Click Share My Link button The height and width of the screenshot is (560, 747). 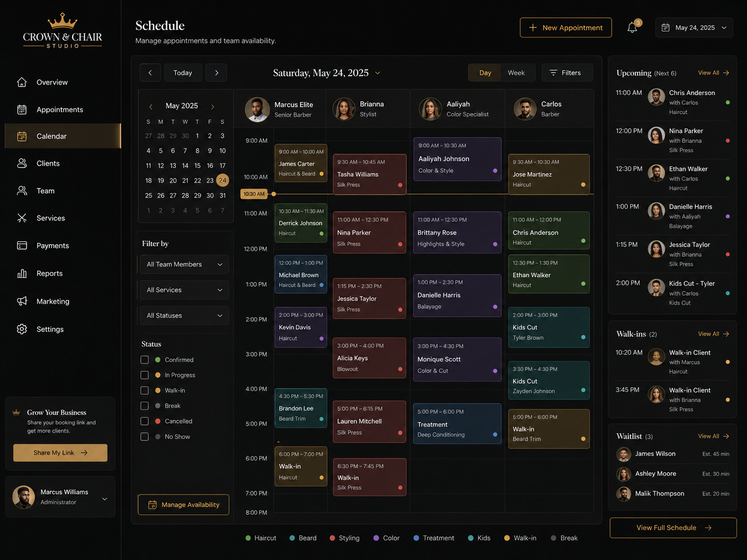60,453
